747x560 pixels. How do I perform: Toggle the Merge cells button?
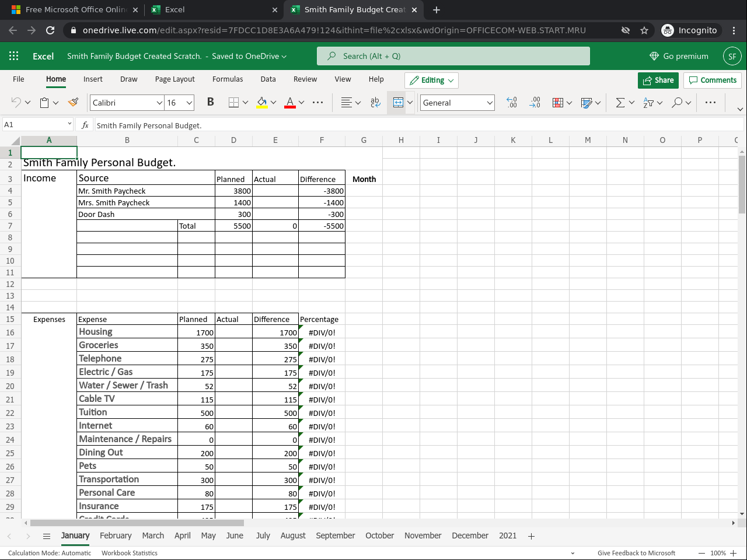398,103
